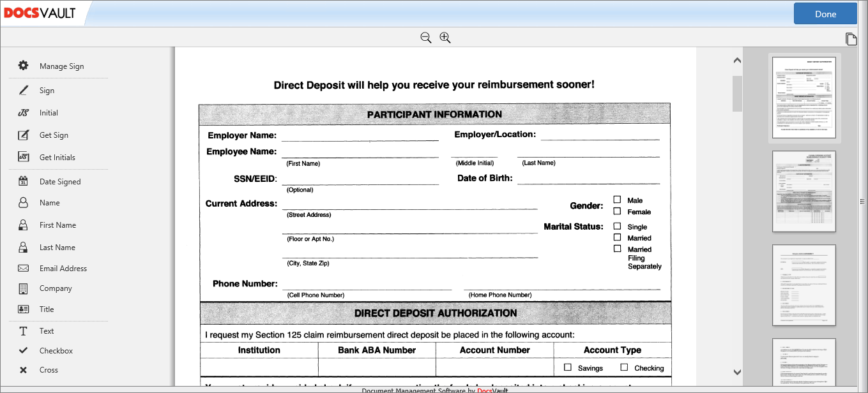Select the Sign pen icon
This screenshot has width=868, height=393.
[x=24, y=90]
